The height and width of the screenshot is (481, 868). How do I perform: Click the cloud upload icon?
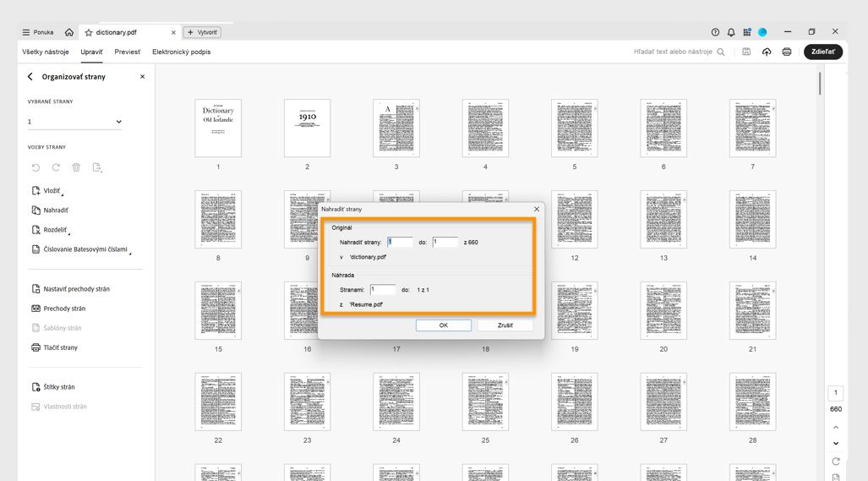coord(767,52)
